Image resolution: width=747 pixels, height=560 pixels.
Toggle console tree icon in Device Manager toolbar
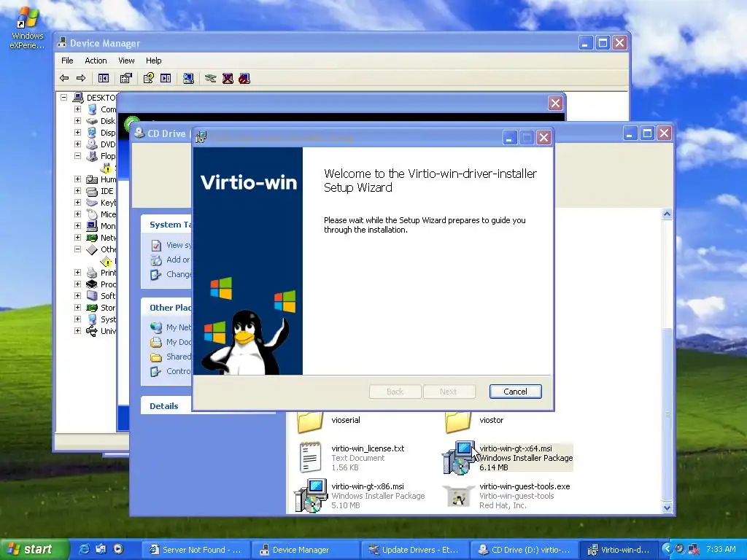(x=104, y=78)
